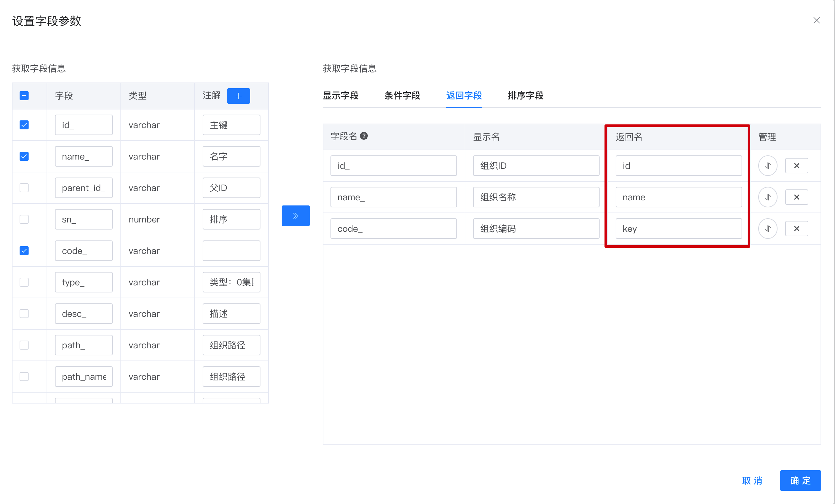Click the sort icon in the name_ row
Viewport: 835px width, 504px height.
coord(768,197)
